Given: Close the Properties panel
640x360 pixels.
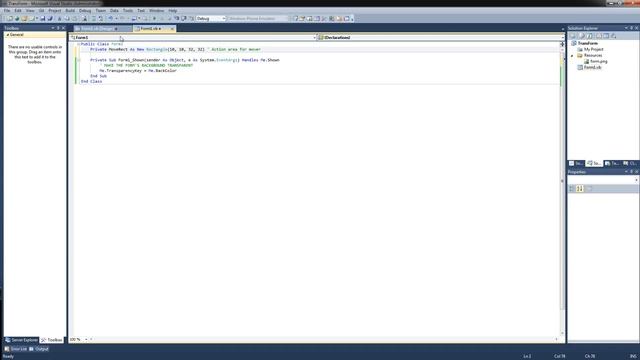Looking at the screenshot, I should [636, 172].
